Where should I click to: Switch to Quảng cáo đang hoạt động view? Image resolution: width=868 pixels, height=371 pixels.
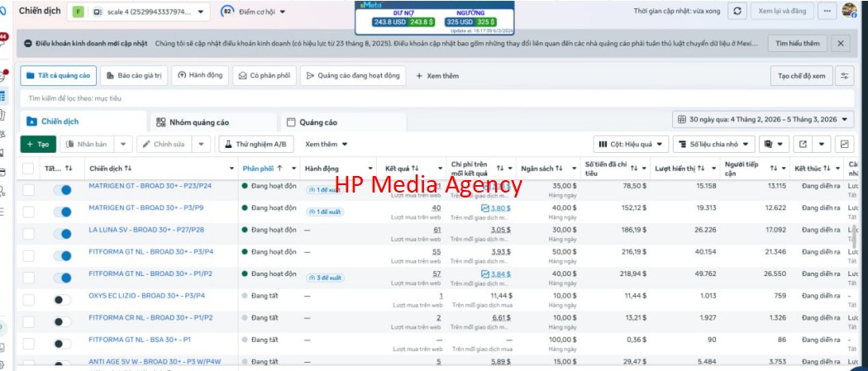click(x=353, y=76)
